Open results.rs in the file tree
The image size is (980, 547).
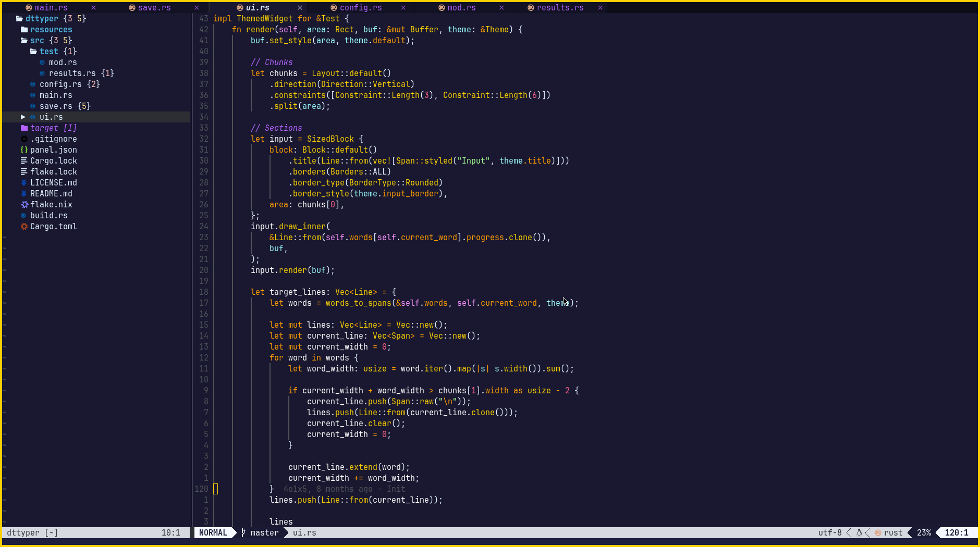click(72, 73)
